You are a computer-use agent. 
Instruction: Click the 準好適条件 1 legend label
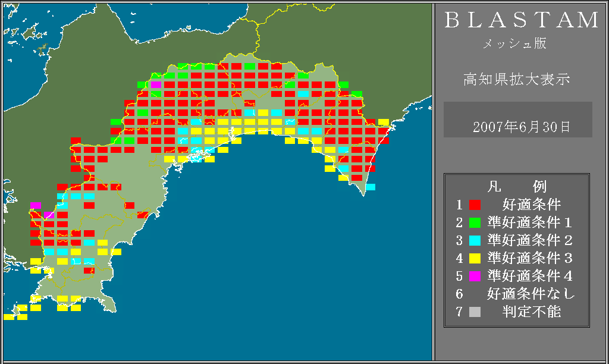pos(530,222)
